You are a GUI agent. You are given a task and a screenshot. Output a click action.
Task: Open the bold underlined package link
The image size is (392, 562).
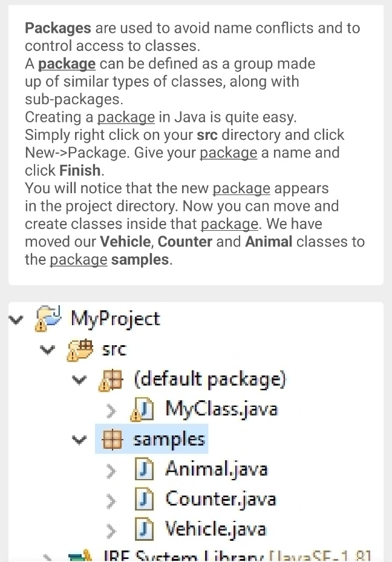click(67, 64)
